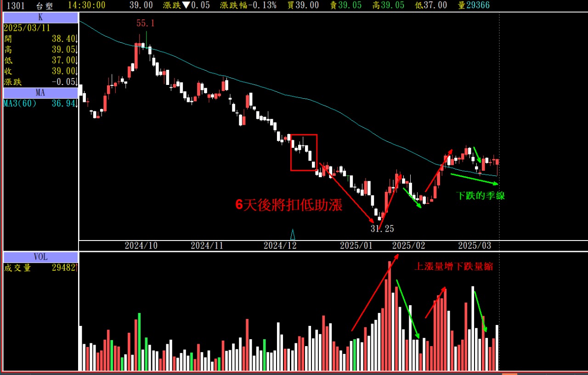Click the 2024/10 date axis label
This screenshot has height=375, width=588.
141,246
